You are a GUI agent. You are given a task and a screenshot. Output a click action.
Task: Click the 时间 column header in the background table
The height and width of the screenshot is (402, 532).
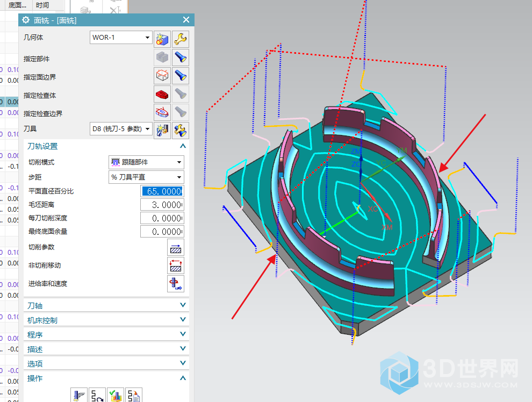click(42, 5)
